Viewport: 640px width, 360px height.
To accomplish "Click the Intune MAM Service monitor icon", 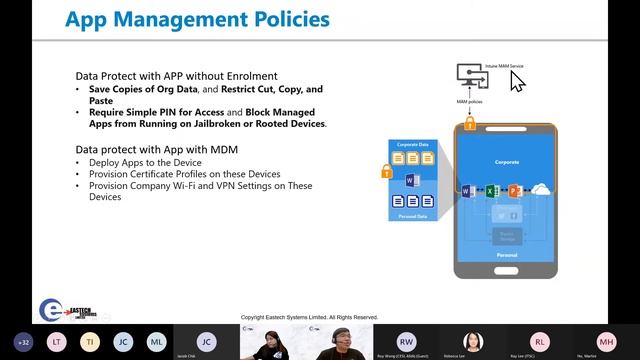I will [x=473, y=76].
